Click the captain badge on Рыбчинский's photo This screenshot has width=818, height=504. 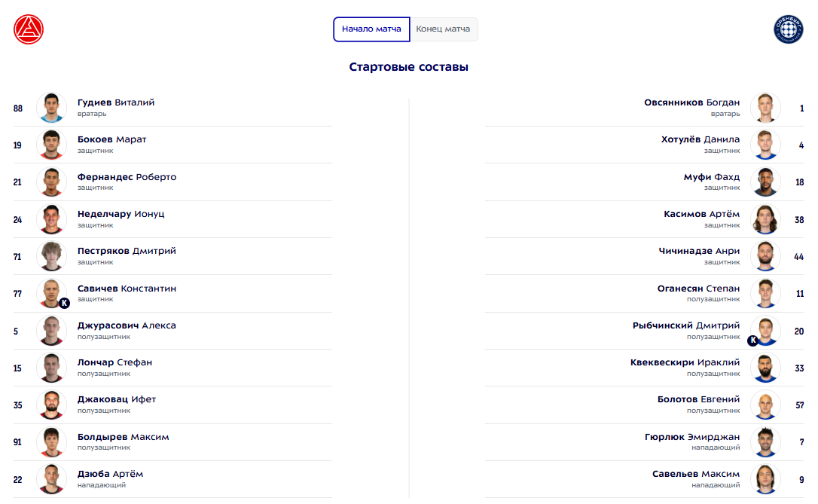[x=752, y=341]
